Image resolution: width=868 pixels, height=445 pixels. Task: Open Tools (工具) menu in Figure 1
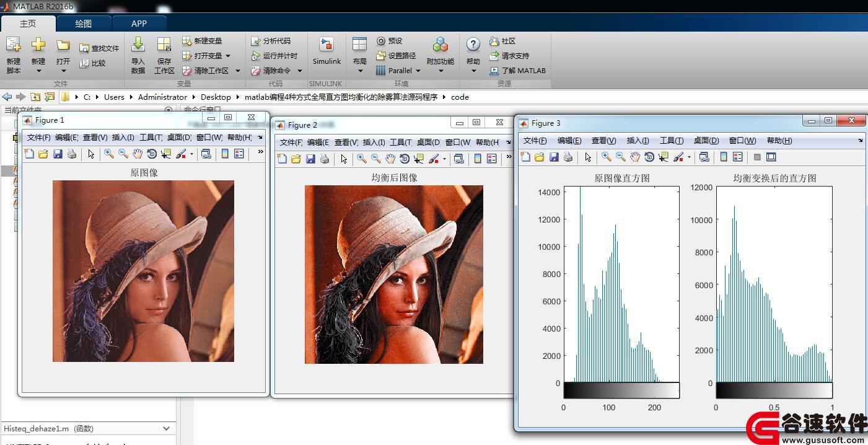point(151,138)
